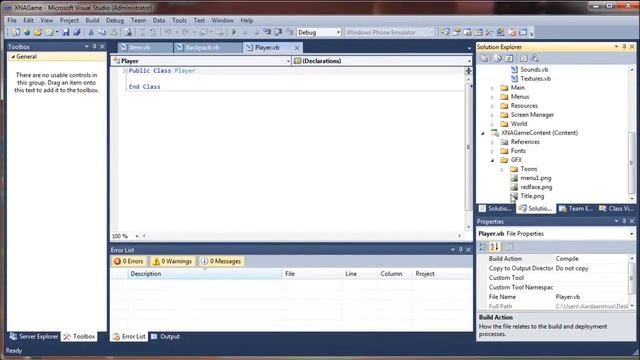Collapse the GFX folder node
This screenshot has height=360, width=640.
(493, 160)
